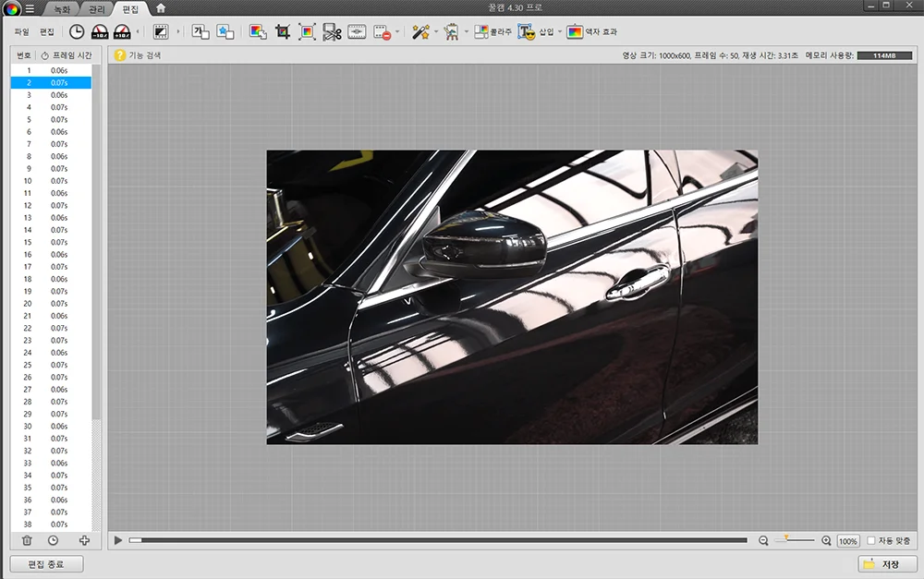Add a frame with the plus icon
The width and height of the screenshot is (924, 579).
[x=84, y=540]
